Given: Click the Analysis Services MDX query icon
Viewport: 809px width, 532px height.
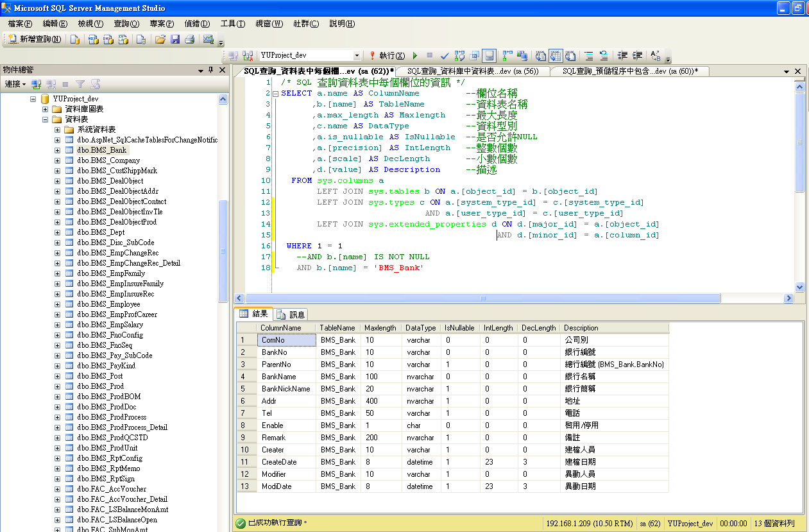Looking at the screenshot, I should click(x=93, y=39).
